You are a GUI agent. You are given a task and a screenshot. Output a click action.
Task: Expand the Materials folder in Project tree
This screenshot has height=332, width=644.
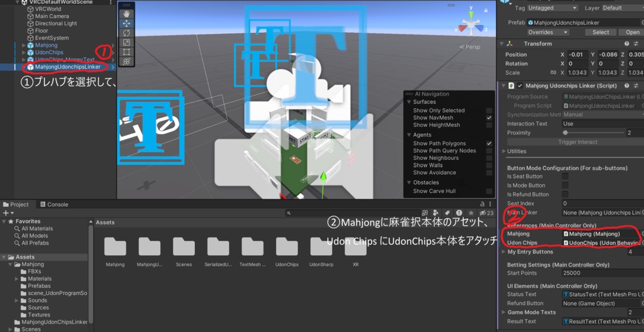pos(17,279)
